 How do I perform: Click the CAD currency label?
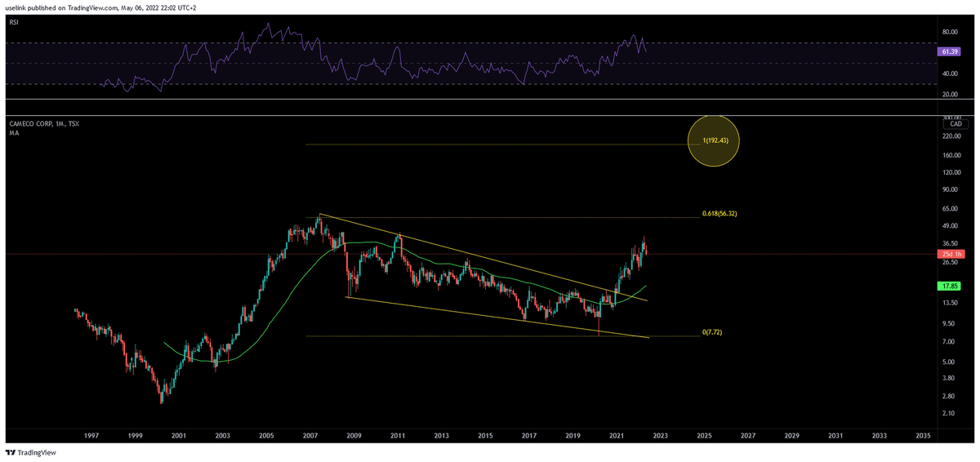(955, 124)
